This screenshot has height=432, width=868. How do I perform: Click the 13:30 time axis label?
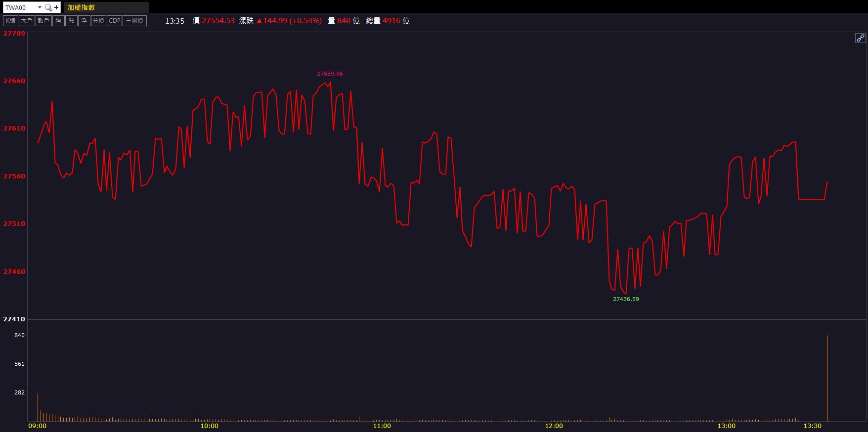click(813, 426)
